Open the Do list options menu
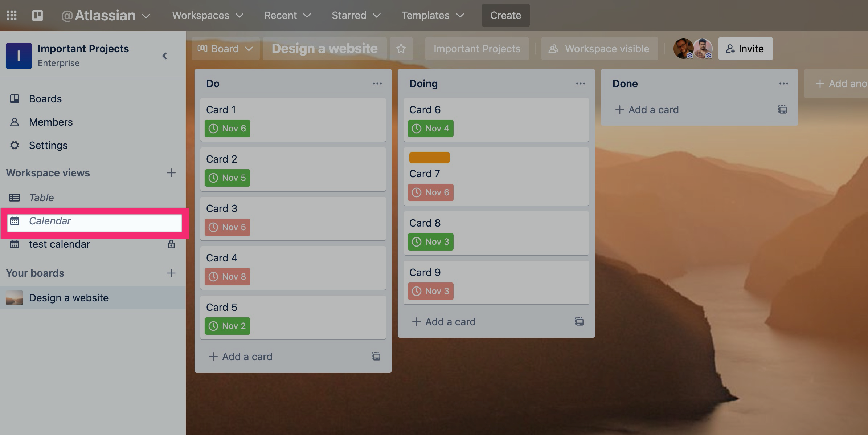The height and width of the screenshot is (435, 868). [x=376, y=83]
